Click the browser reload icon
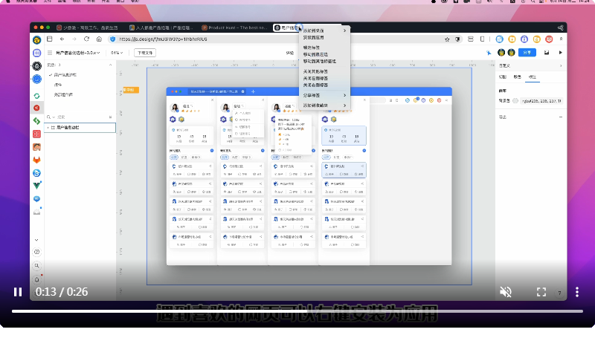 click(86, 39)
